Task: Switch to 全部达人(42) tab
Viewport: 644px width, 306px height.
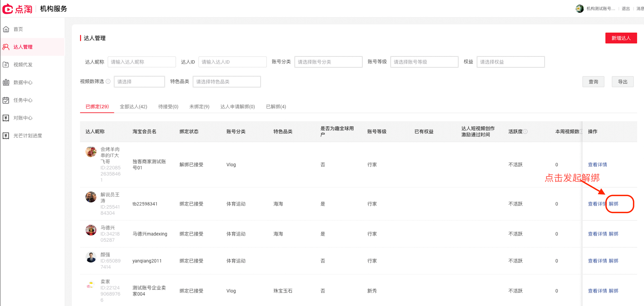Action: (133, 107)
